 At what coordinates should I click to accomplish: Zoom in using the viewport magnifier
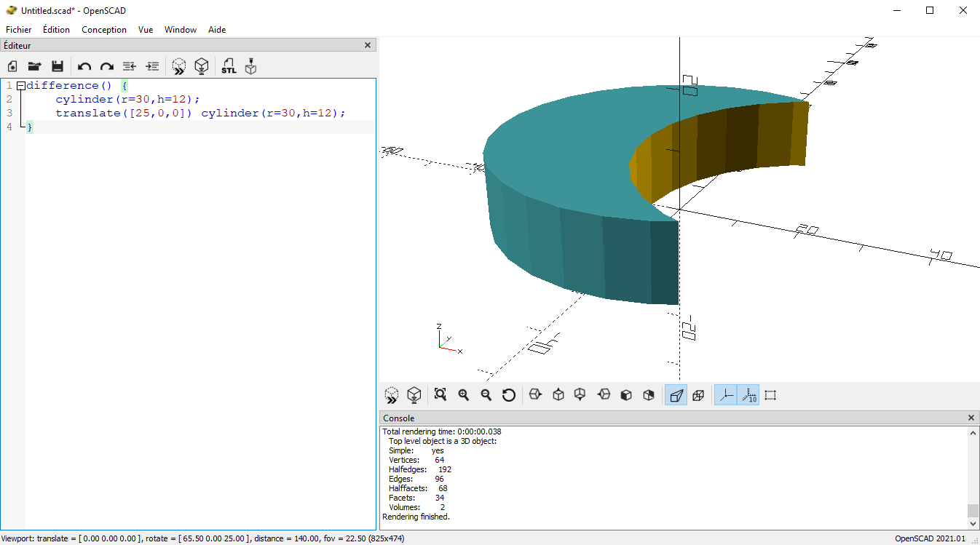click(463, 395)
